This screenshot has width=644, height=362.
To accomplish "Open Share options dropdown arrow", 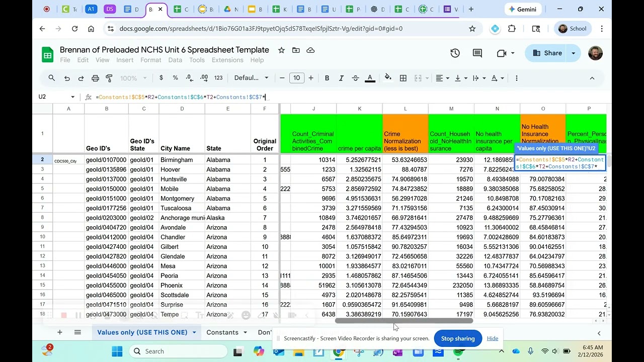I will pyautogui.click(x=573, y=53).
